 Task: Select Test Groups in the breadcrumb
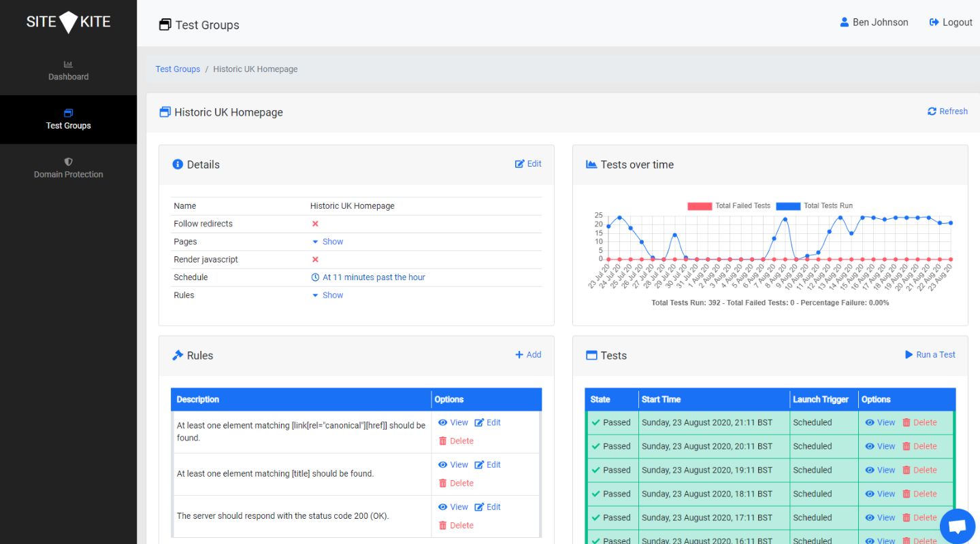[x=177, y=69]
